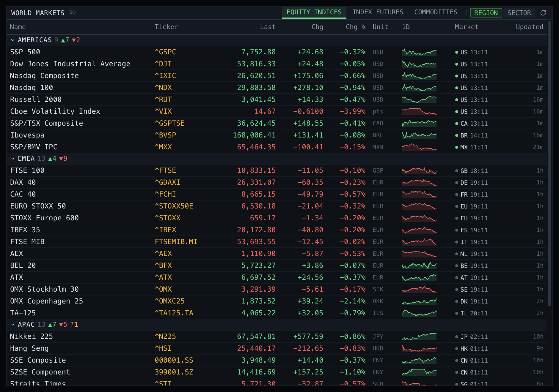
Task: Switch to the Equity Indices tab
Action: 314,12
